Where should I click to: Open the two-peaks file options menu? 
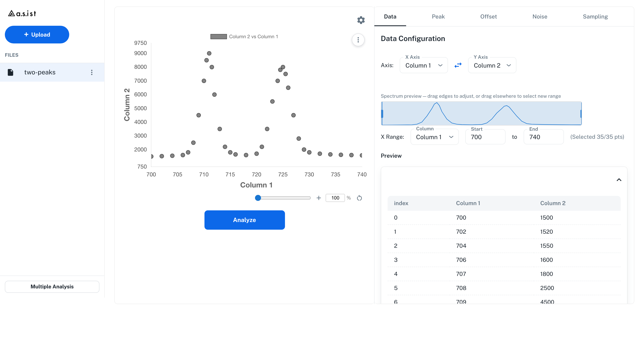(92, 72)
